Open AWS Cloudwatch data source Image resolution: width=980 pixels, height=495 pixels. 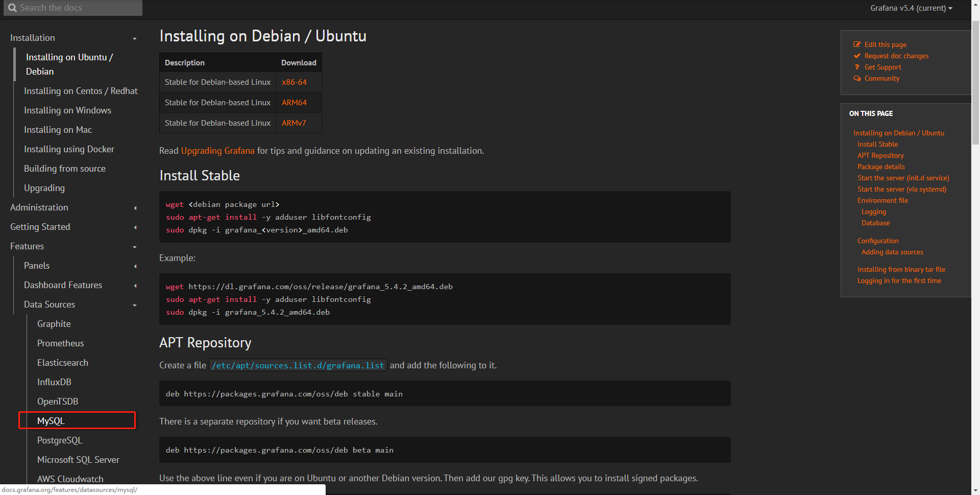tap(70, 479)
